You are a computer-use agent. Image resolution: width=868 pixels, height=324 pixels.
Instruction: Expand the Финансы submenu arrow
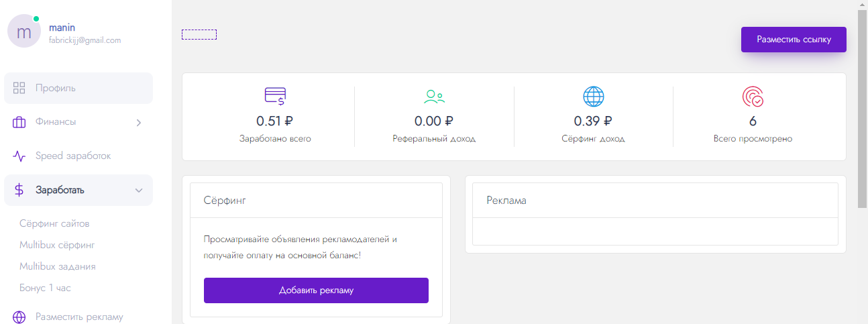coord(139,122)
